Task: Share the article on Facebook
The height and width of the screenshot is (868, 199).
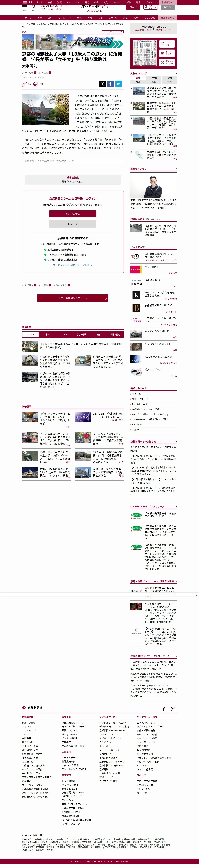Action: point(111,84)
